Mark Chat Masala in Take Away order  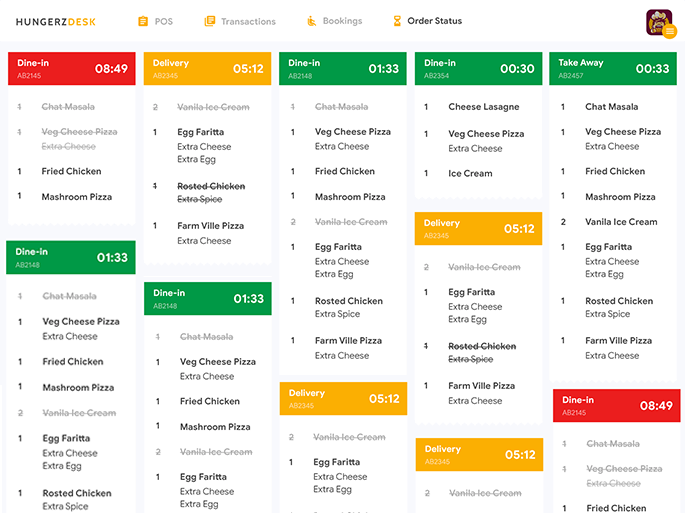(612, 107)
